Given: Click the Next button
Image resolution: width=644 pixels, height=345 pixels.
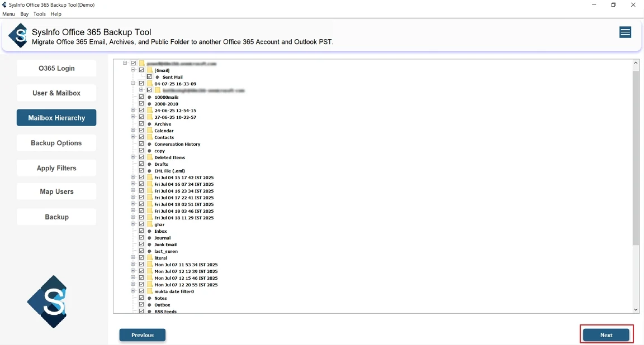Looking at the screenshot, I should (606, 335).
